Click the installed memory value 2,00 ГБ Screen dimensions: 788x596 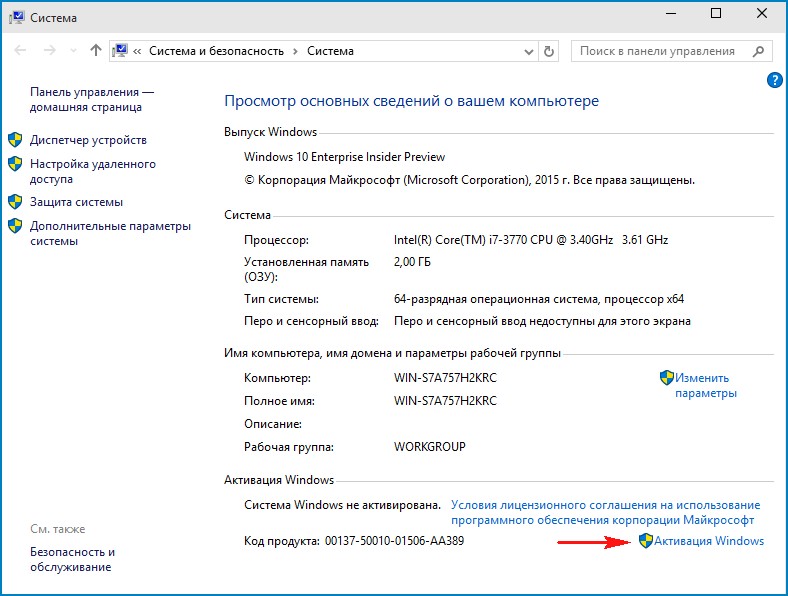coord(412,262)
